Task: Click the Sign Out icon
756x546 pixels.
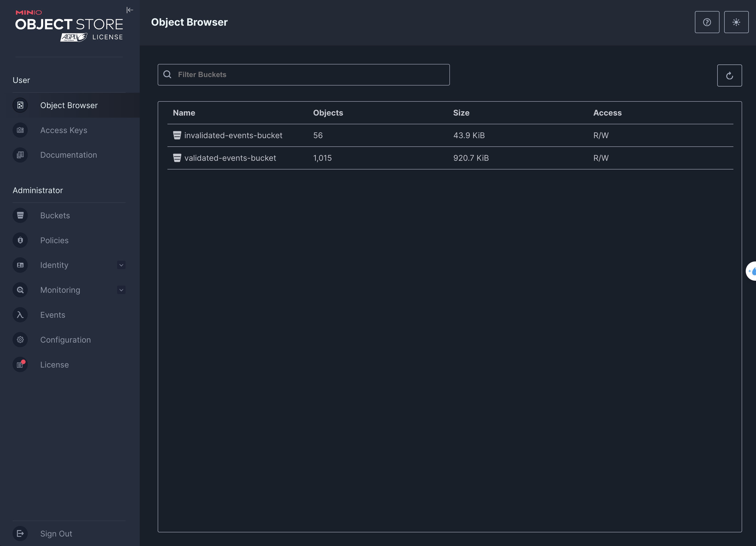Action: tap(20, 533)
